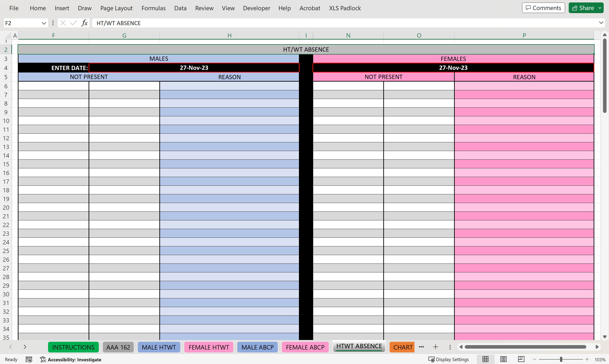Screen dimensions: 609x364
Task: Zoom out using the minus control
Action: click(534, 359)
